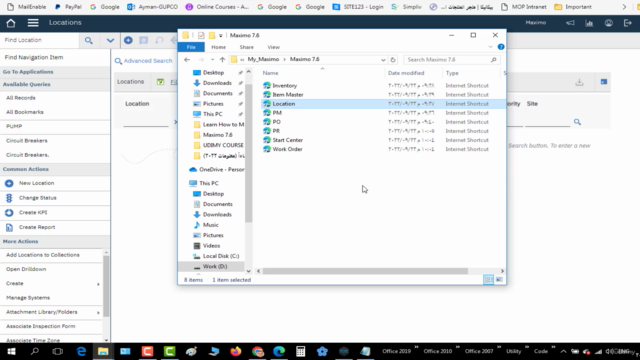The width and height of the screenshot is (640, 360).
Task: Open Site lookup magnifier in Maximo
Action: click(577, 122)
